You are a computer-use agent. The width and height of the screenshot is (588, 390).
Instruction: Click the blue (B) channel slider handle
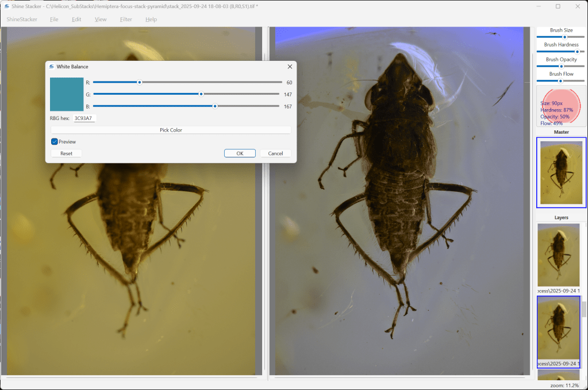coord(215,106)
